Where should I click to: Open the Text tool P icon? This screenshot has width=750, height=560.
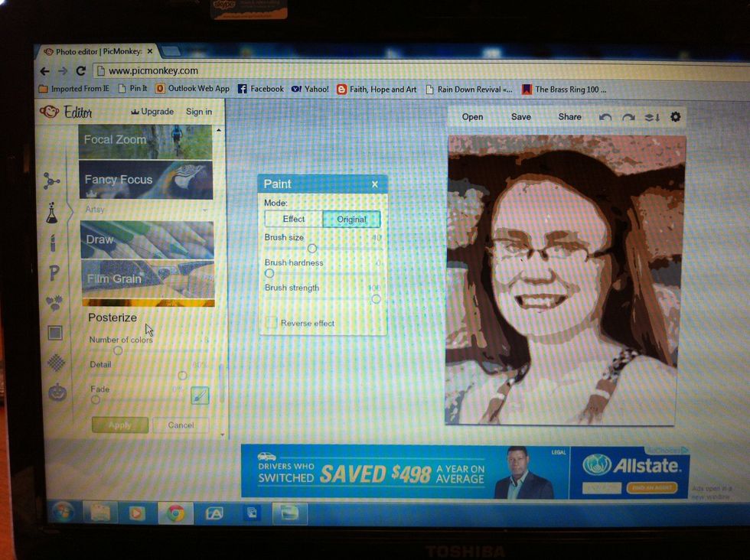(54, 272)
